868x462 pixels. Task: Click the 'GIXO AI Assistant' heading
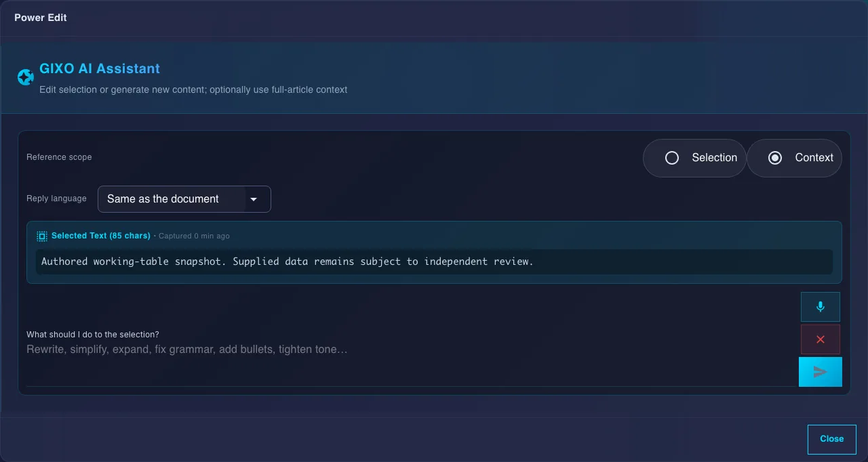tap(100, 68)
